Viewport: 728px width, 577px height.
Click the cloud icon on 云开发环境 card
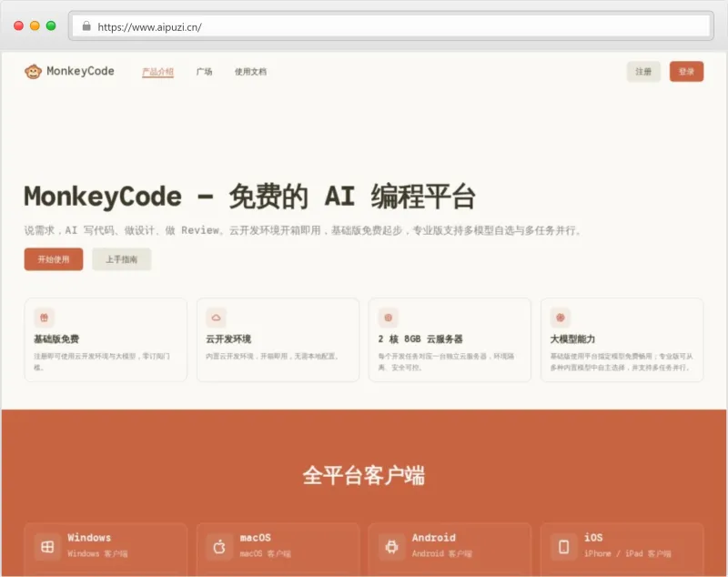coord(215,318)
